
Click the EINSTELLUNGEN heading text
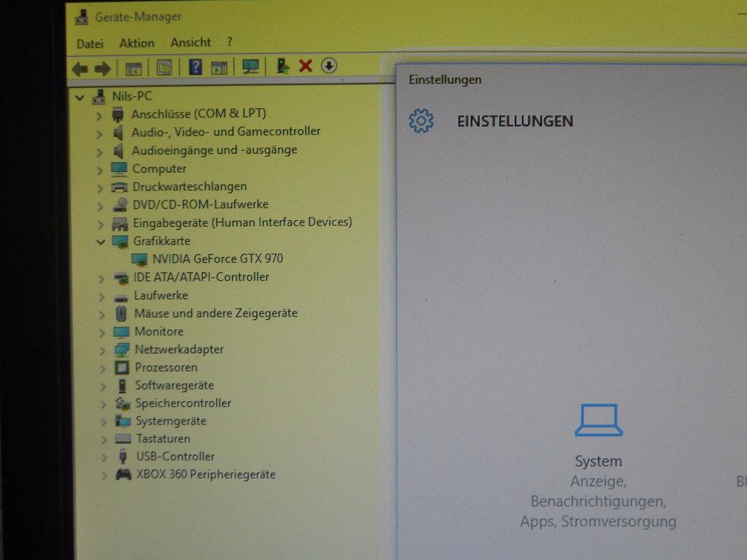pos(515,122)
